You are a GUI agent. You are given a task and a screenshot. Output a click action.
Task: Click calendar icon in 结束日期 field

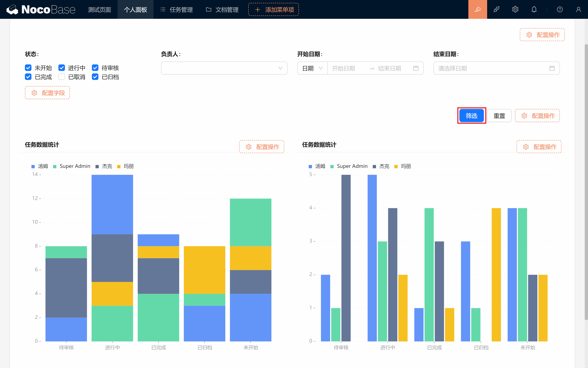click(x=552, y=68)
